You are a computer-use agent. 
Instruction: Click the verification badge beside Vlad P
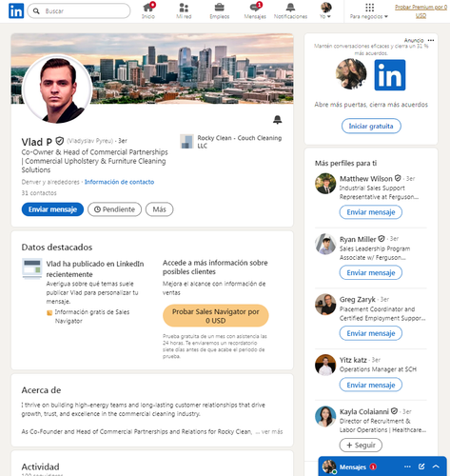tap(60, 141)
